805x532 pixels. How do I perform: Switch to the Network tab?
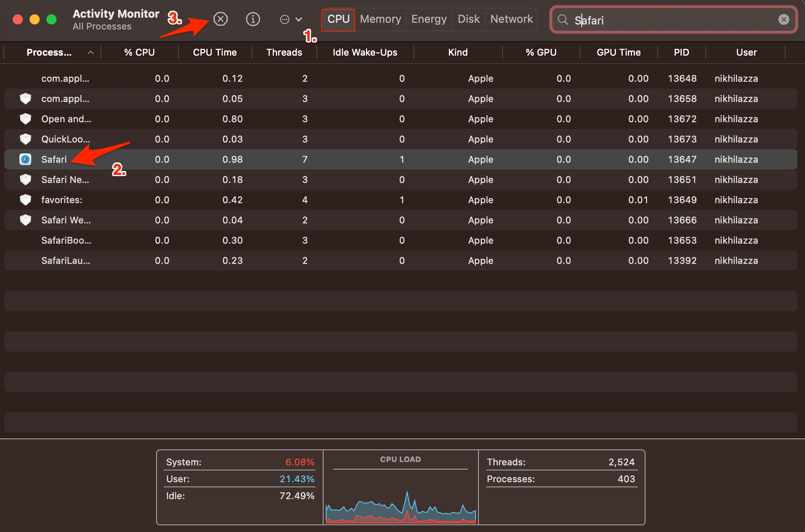511,19
